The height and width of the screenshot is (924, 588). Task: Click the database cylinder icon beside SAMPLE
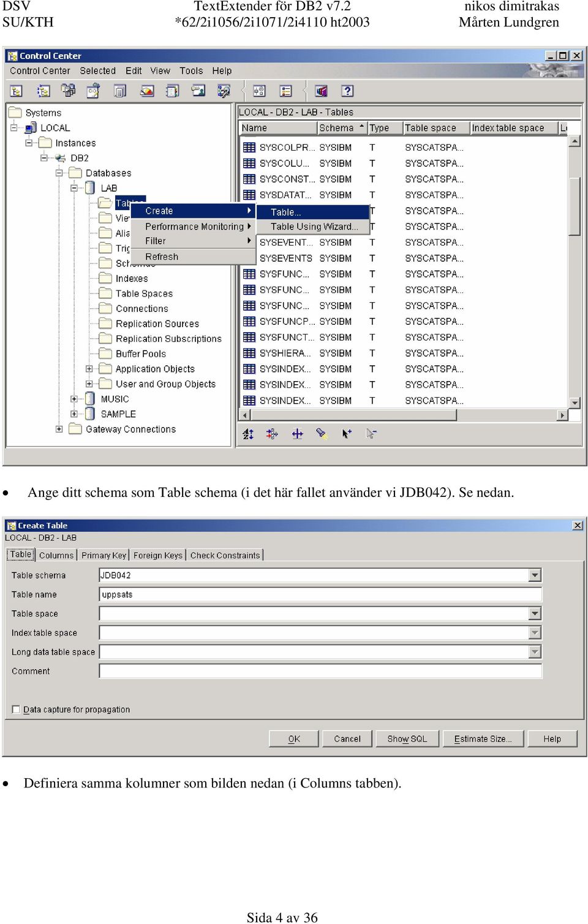pyautogui.click(x=91, y=414)
